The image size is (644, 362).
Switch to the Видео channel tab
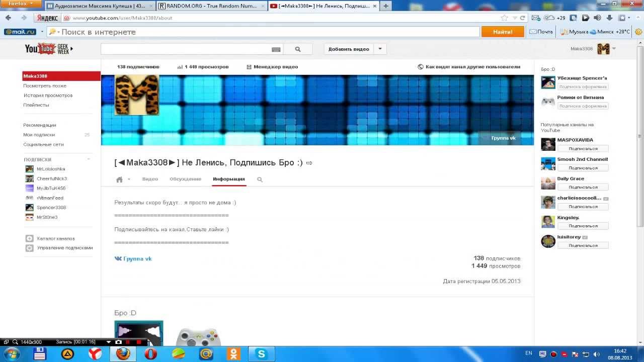(150, 179)
